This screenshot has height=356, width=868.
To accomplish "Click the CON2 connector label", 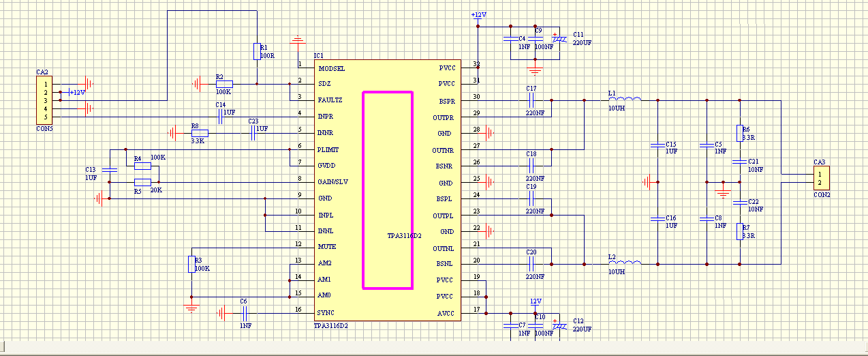I will pyautogui.click(x=822, y=195).
